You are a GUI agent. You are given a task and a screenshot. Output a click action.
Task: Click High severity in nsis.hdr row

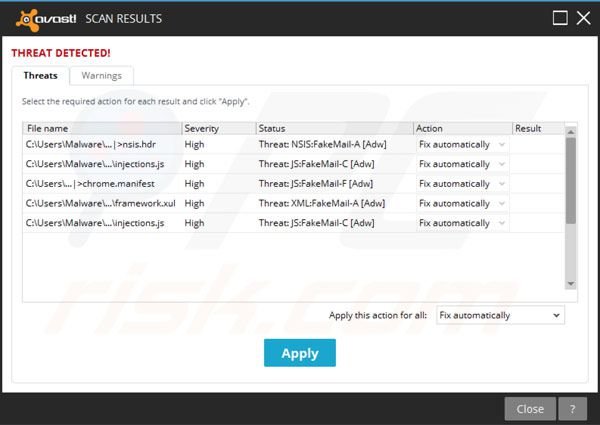pyautogui.click(x=194, y=145)
